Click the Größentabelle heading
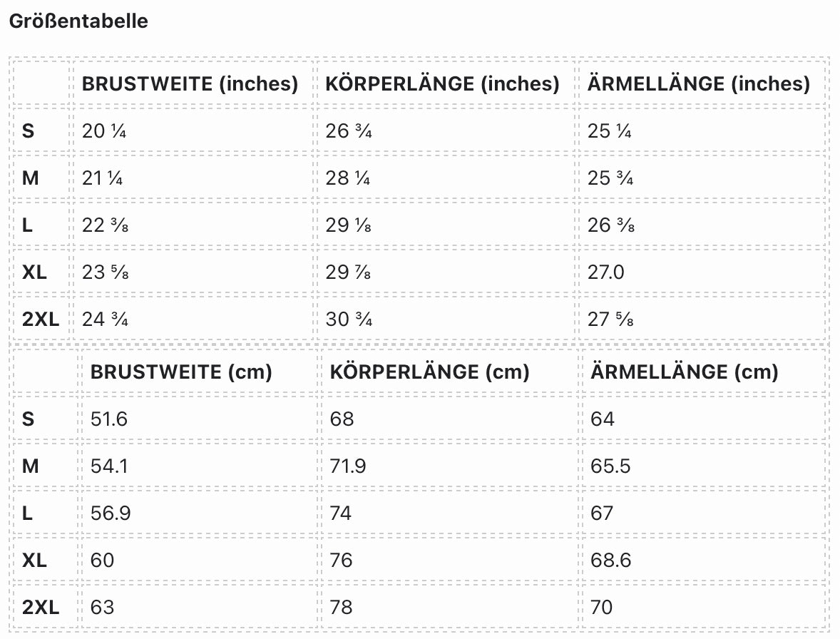840x639 pixels. [x=78, y=21]
